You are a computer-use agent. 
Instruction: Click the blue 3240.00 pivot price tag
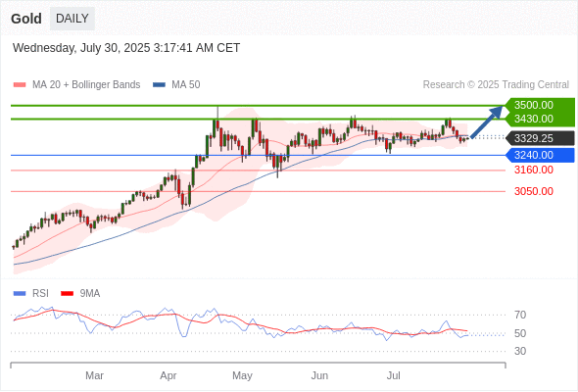(x=540, y=155)
